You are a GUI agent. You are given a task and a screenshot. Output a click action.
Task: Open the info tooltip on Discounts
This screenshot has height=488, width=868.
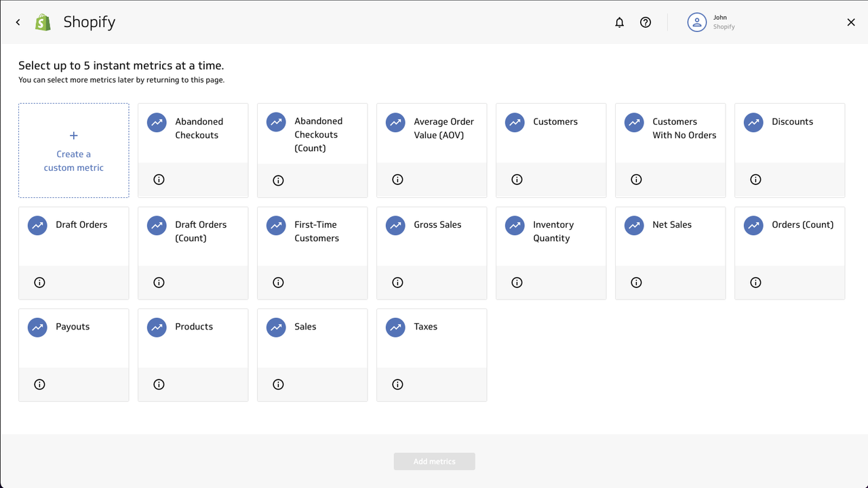coord(755,180)
